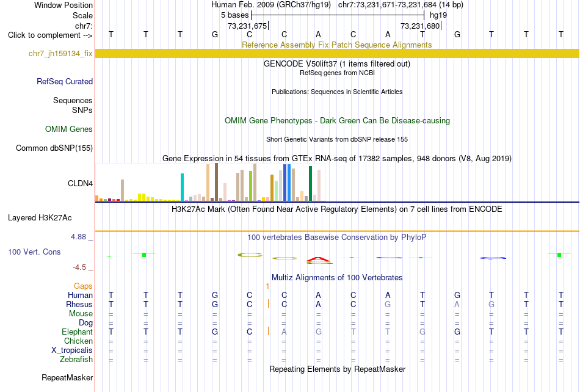
Task: Click 'RefSeq genes from NCBI' subtitle
Action: [337, 73]
